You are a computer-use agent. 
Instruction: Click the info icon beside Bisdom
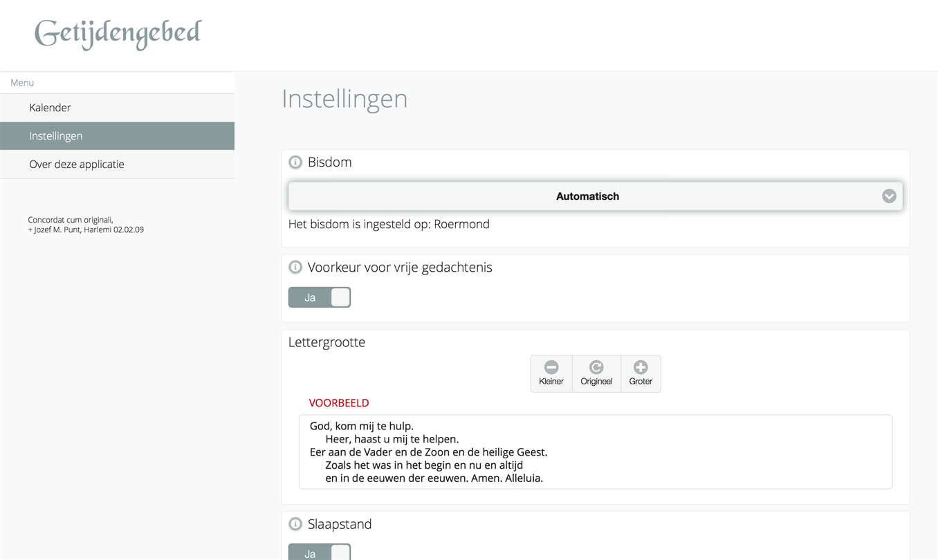coord(295,162)
